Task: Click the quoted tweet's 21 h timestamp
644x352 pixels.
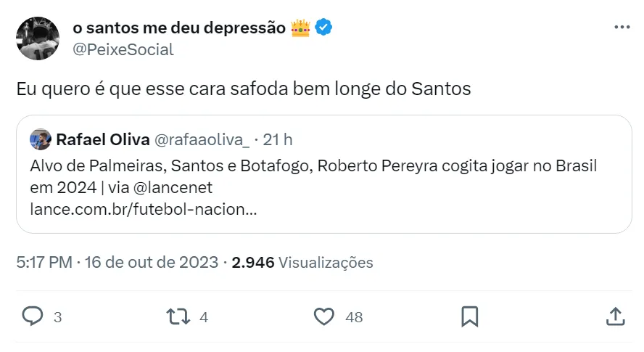Action: 278,139
